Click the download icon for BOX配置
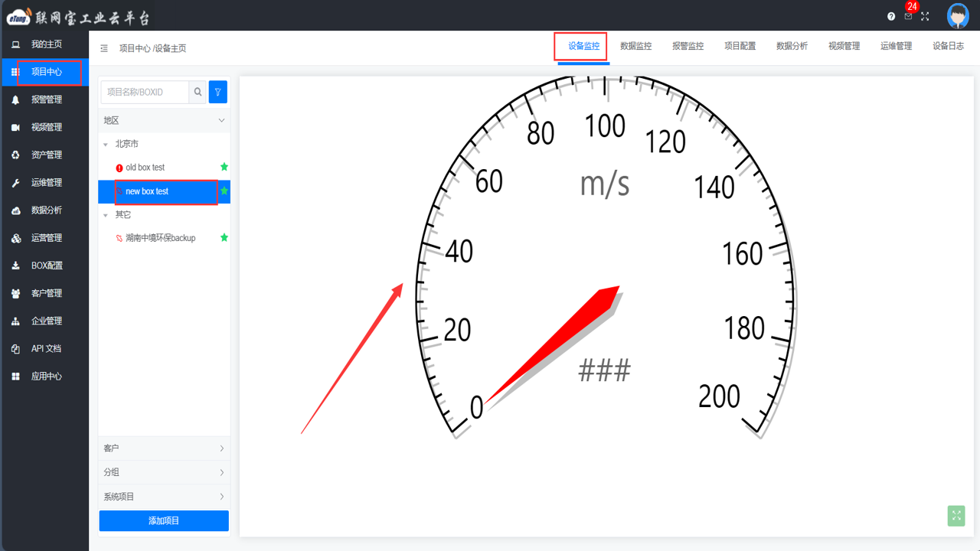The image size is (980, 551). click(15, 266)
